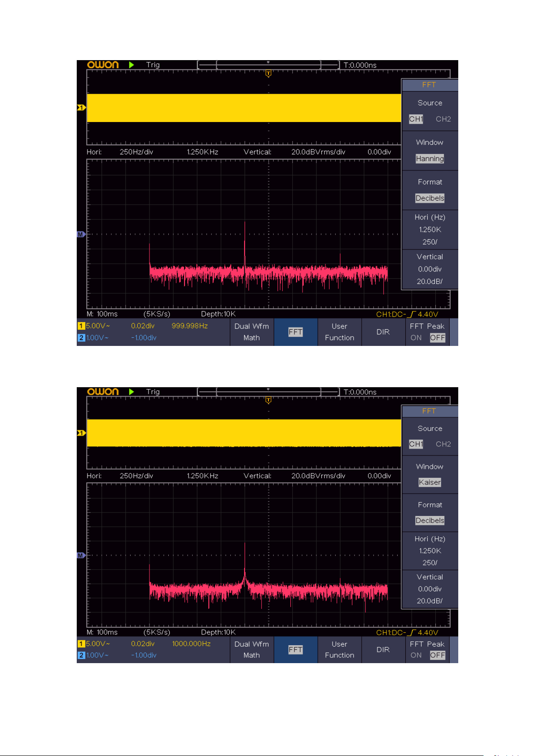This screenshot has width=535, height=756.
Task: Click the 1.250KHz center readout on the Hanning screen
Action: click(x=202, y=152)
